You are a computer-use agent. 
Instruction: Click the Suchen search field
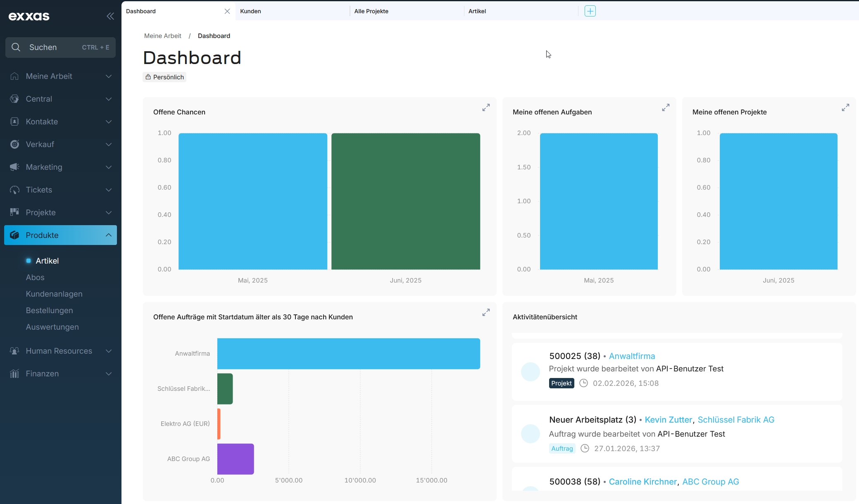60,47
